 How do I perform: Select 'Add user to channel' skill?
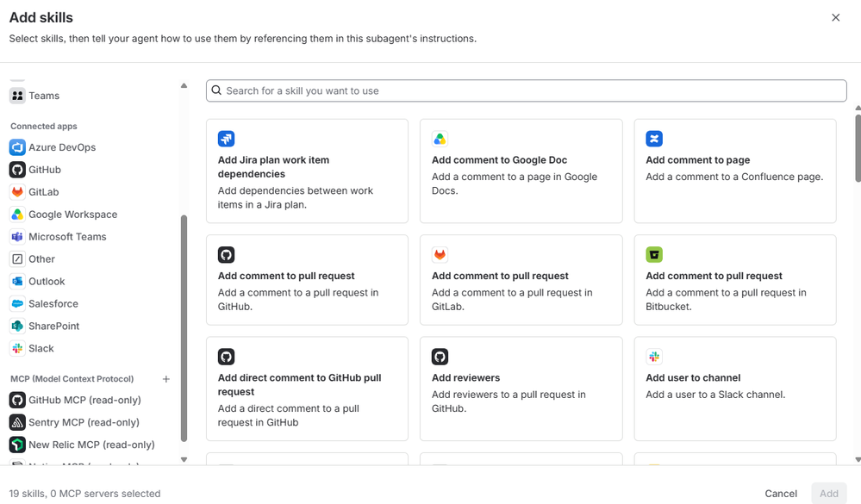click(x=734, y=389)
